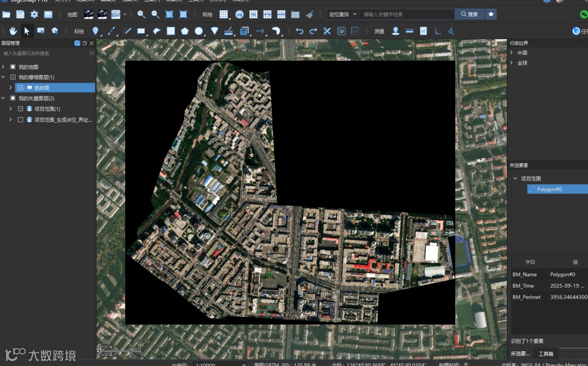Uncheck the 航拍图 layer checkbox
The width and height of the screenshot is (588, 366).
(21, 88)
